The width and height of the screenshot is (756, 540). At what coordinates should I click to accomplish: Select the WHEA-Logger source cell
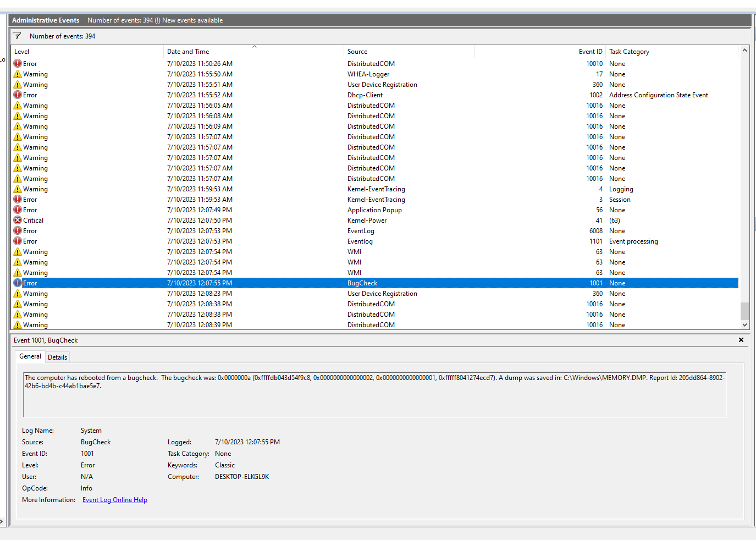pos(368,74)
